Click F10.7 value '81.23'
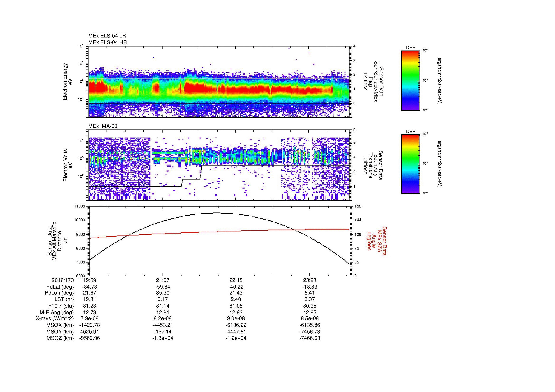This screenshot has height=392, width=555. 90,306
